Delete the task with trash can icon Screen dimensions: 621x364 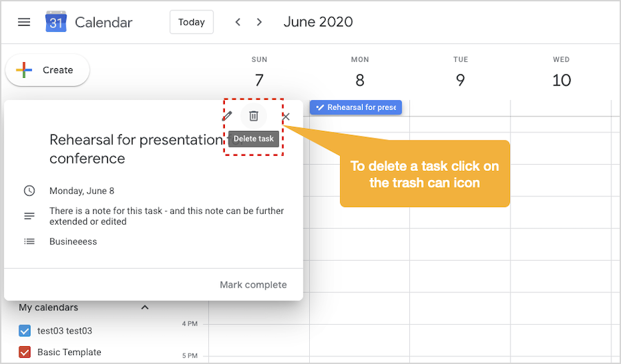point(253,116)
